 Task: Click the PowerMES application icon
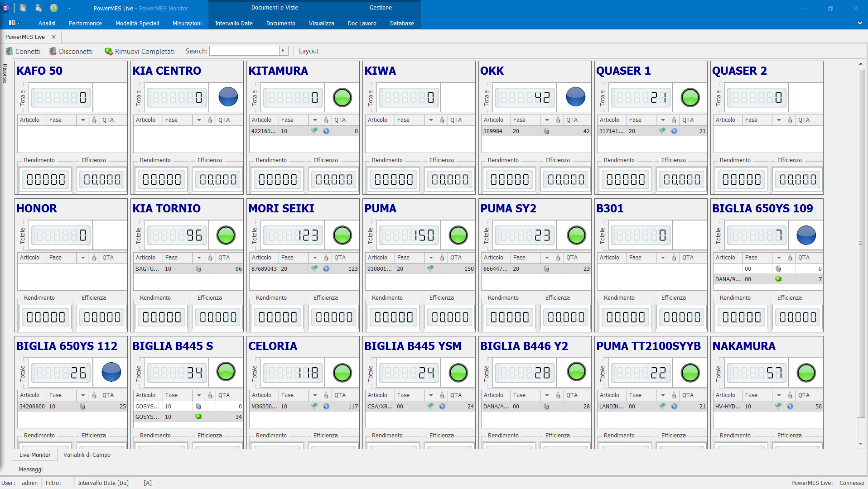6,8
